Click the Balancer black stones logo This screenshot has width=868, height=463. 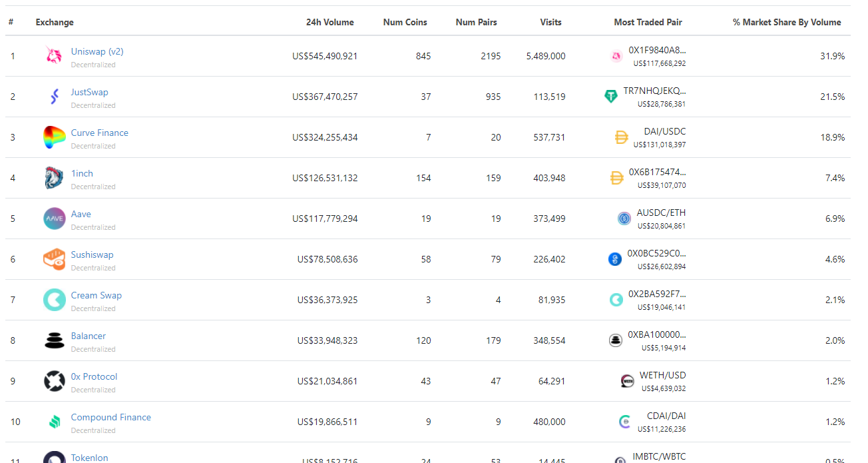click(54, 340)
